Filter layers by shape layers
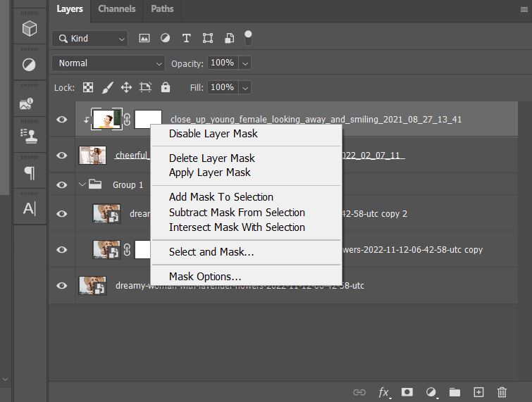The width and height of the screenshot is (532, 402). pos(208,38)
